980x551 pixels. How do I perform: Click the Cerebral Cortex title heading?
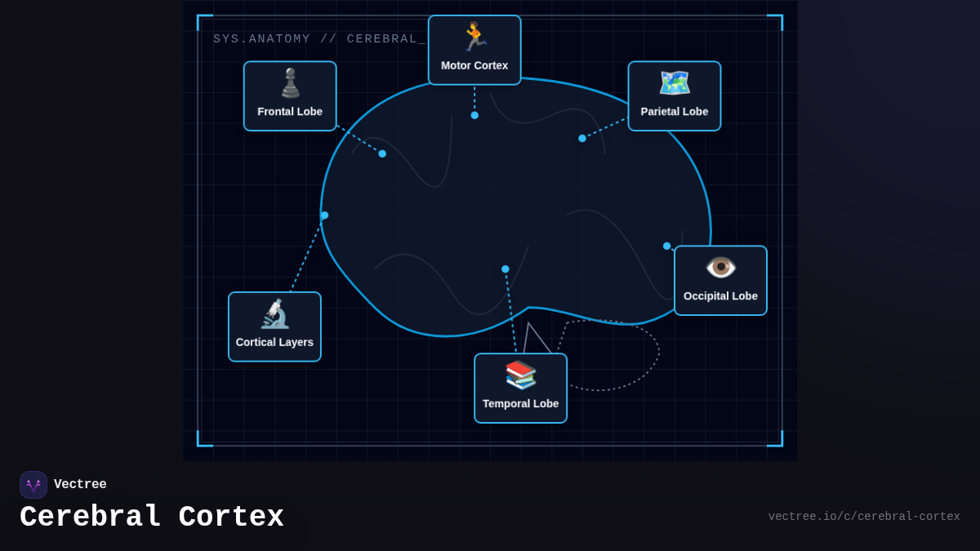(152, 518)
